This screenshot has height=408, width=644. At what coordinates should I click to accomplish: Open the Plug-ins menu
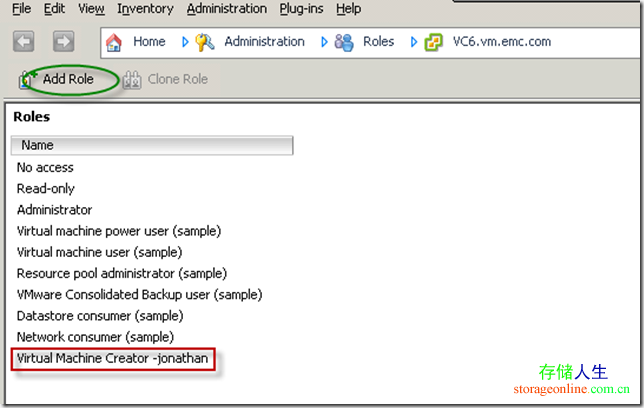coord(302,9)
